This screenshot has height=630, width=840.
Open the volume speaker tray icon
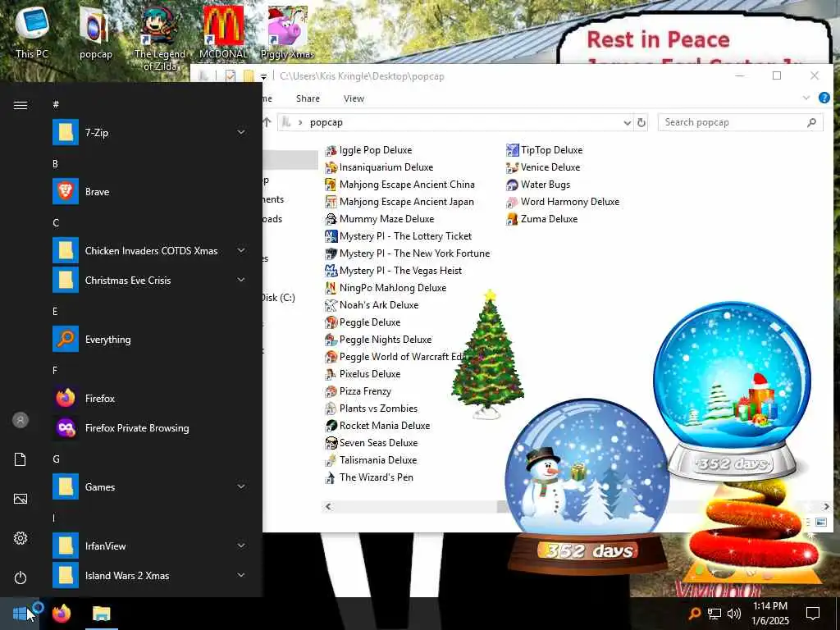coord(734,614)
